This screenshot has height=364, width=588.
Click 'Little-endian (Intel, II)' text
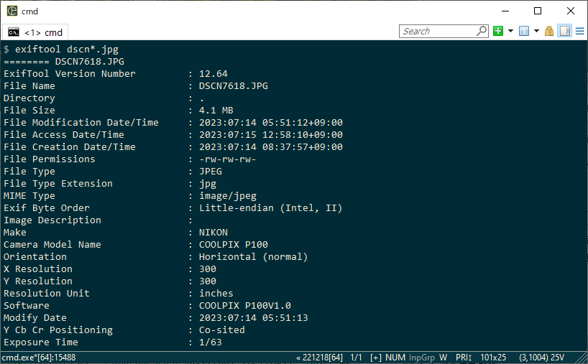tap(271, 207)
